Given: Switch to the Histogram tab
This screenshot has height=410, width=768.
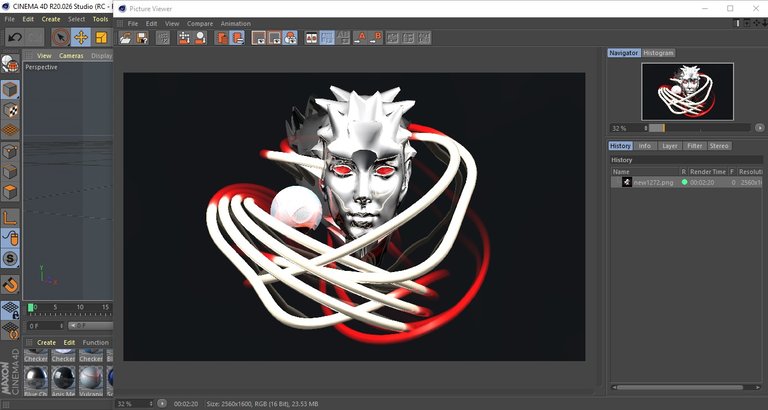Looking at the screenshot, I should (x=658, y=53).
